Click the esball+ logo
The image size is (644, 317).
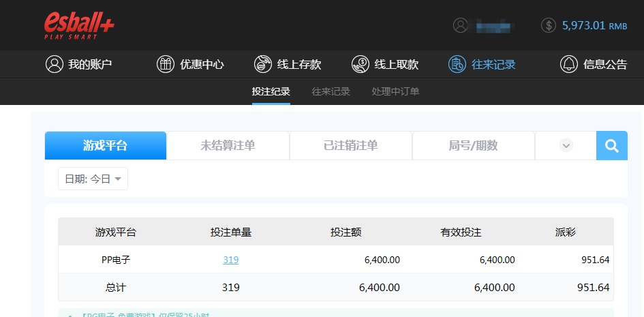tap(79, 25)
